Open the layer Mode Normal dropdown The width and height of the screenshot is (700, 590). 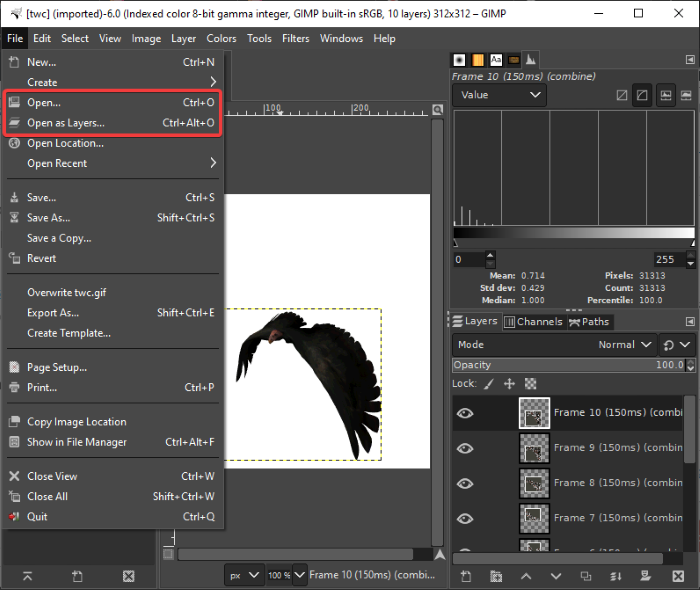(x=624, y=344)
